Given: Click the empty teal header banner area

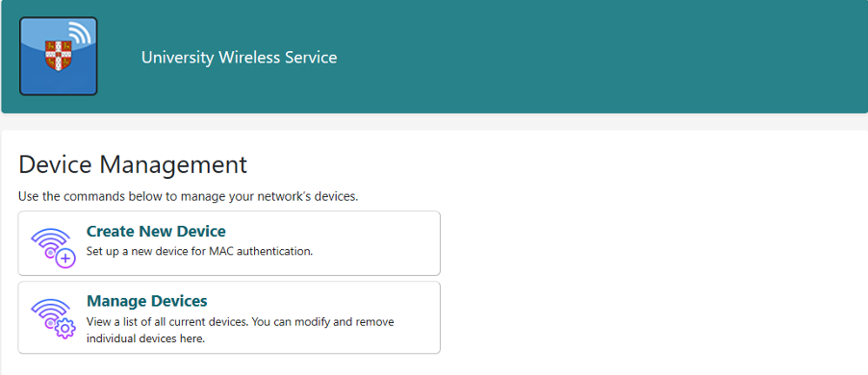Looking at the screenshot, I should click(x=609, y=57).
